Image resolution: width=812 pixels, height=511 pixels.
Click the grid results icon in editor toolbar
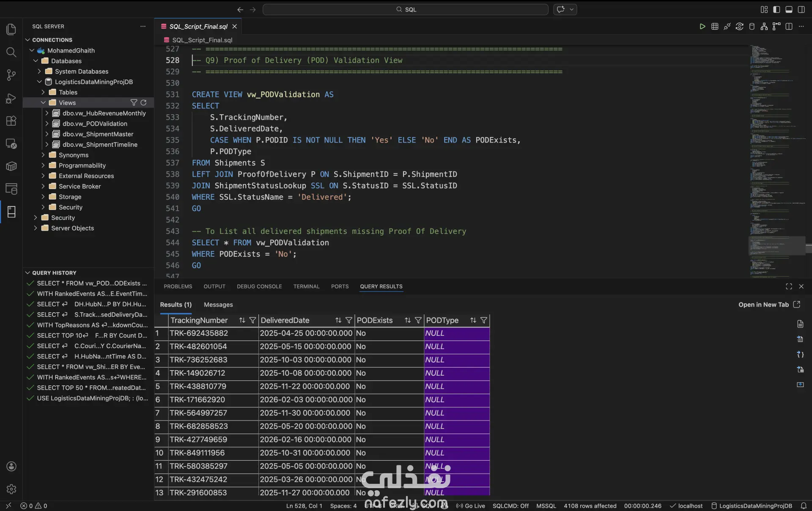[715, 26]
